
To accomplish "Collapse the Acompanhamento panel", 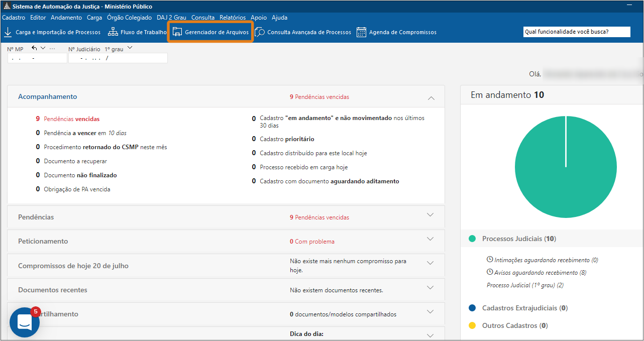I will (x=431, y=97).
